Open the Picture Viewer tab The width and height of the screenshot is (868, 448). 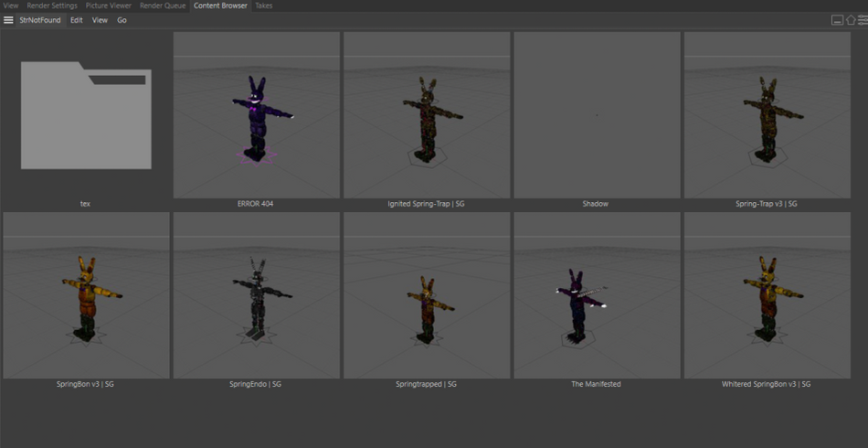tap(109, 5)
